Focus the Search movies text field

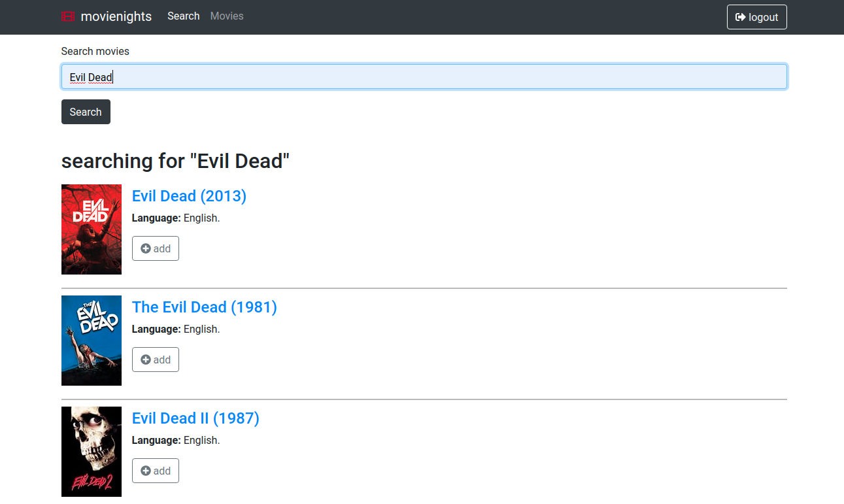pyautogui.click(x=424, y=77)
